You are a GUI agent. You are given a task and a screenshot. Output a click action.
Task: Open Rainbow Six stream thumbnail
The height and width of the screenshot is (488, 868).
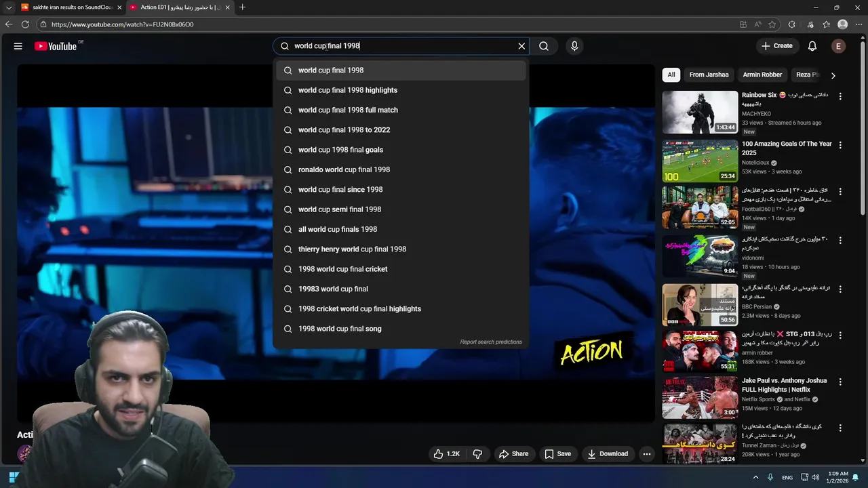[700, 112]
